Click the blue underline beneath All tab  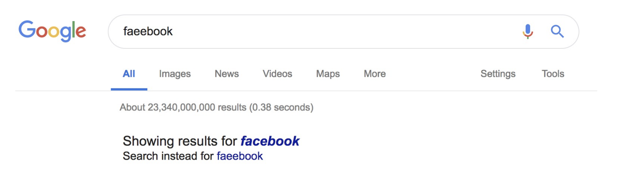[x=129, y=89]
